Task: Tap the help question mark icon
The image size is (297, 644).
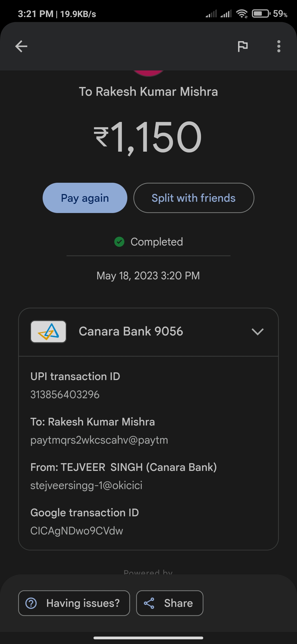Action: pyautogui.click(x=31, y=603)
